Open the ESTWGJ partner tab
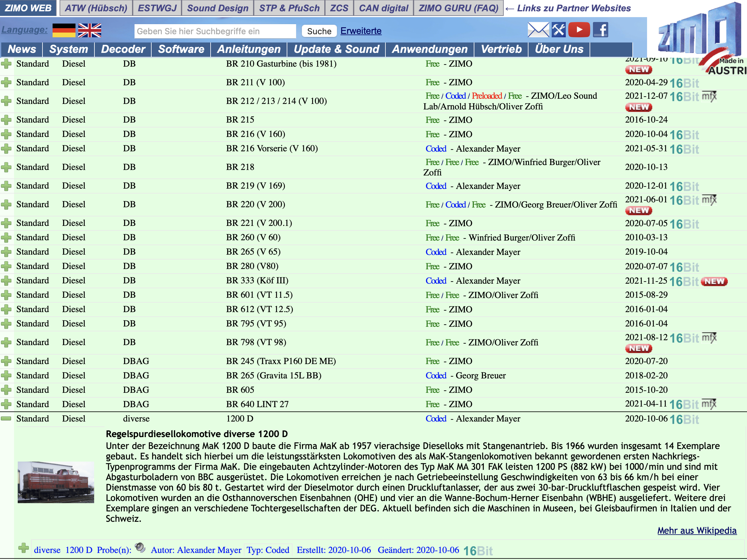747x560 pixels. click(x=157, y=8)
